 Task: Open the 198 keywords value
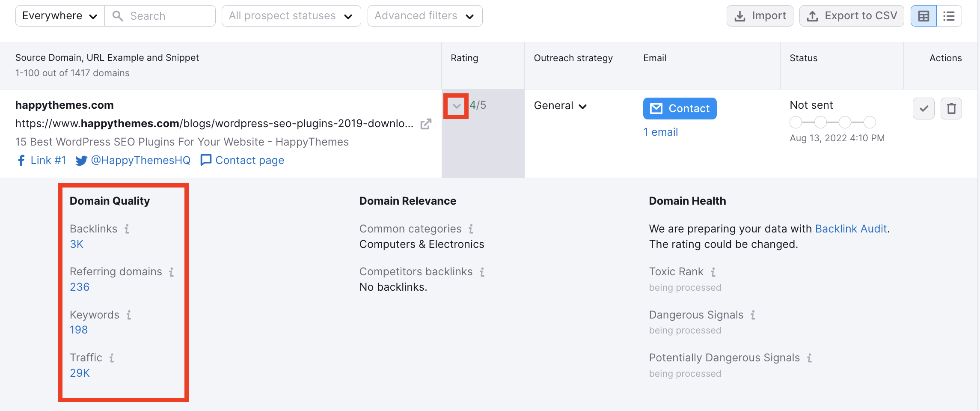coord(79,330)
